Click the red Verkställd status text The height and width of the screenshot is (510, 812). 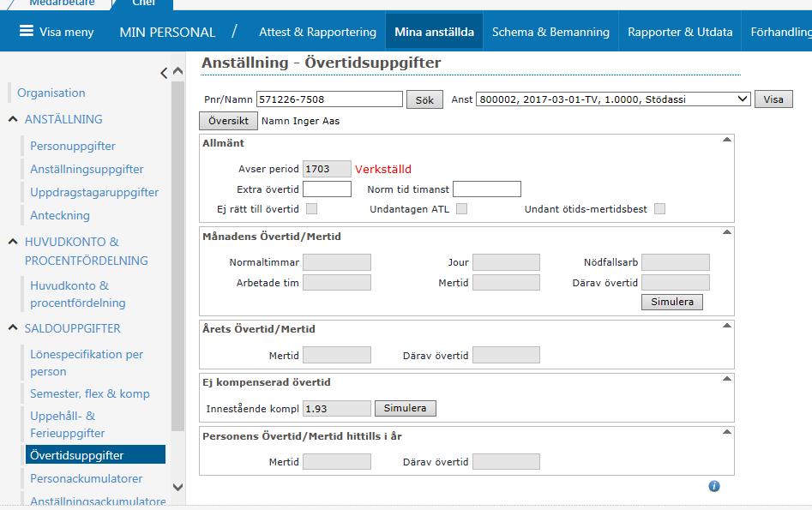383,170
